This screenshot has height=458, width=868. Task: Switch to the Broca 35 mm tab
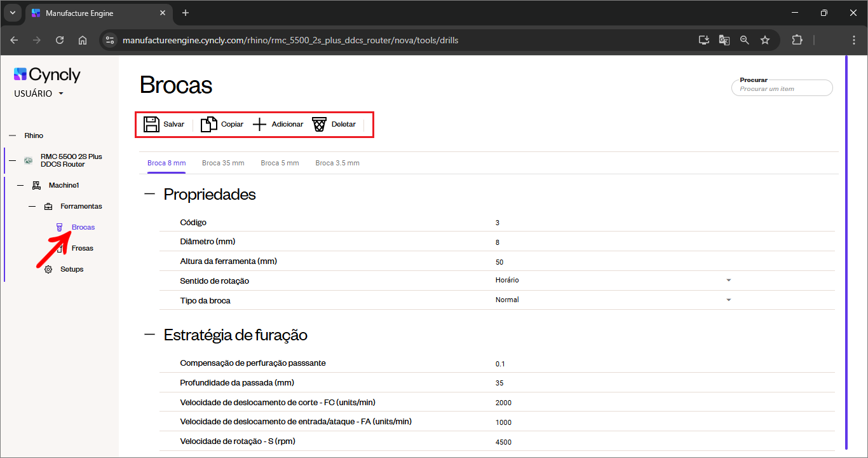coord(223,163)
